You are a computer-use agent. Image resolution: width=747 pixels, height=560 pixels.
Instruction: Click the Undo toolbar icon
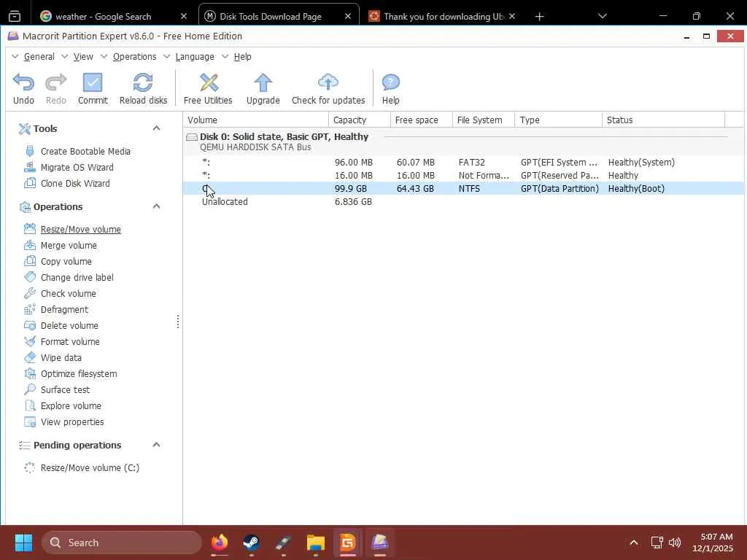23,83
